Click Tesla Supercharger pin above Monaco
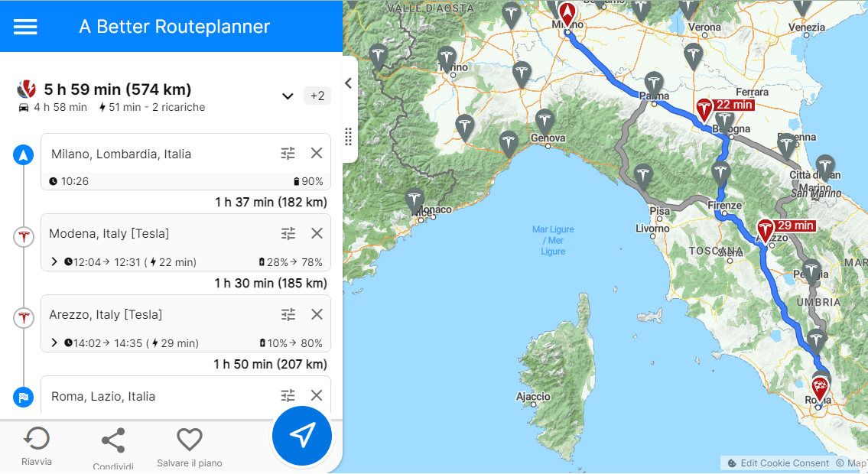This screenshot has width=868, height=474. pyautogui.click(x=414, y=201)
